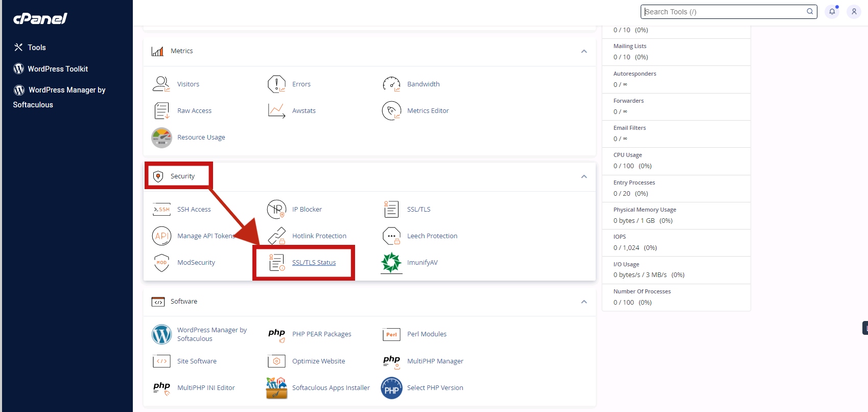The height and width of the screenshot is (412, 868).
Task: Collapse the Security section chevron
Action: [x=584, y=176]
